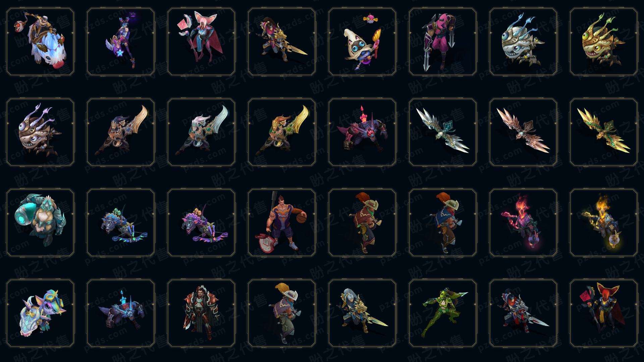This screenshot has width=644, height=362.
Task: Click the brown-haired warrior with tan greatblade
Action: tap(121, 132)
